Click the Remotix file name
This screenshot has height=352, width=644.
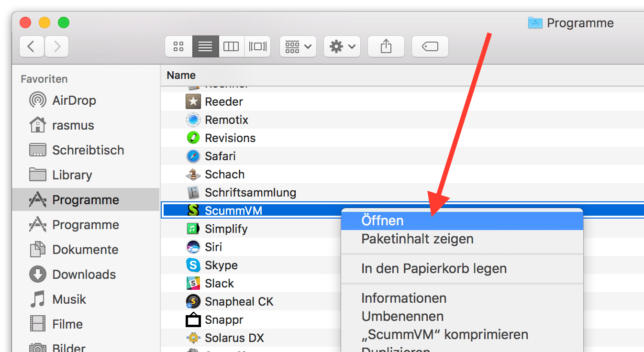[x=227, y=120]
